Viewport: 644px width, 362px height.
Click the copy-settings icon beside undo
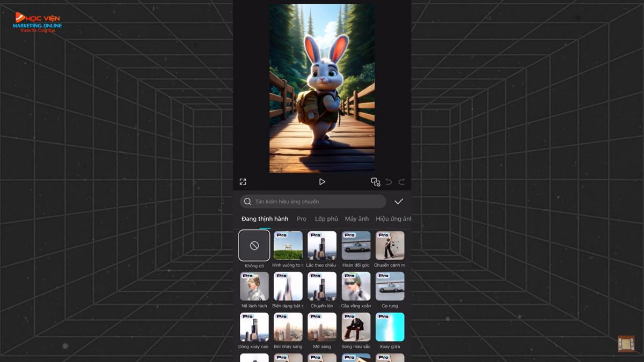point(376,182)
